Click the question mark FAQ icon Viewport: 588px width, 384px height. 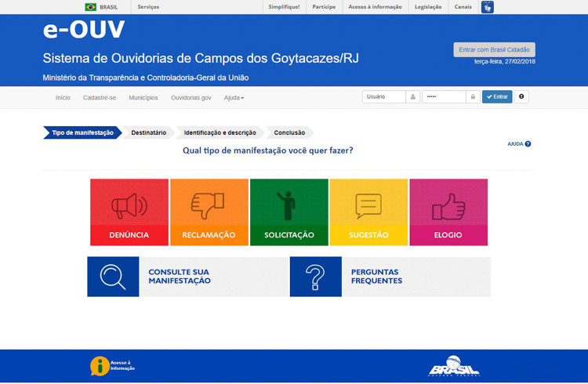coord(316,277)
